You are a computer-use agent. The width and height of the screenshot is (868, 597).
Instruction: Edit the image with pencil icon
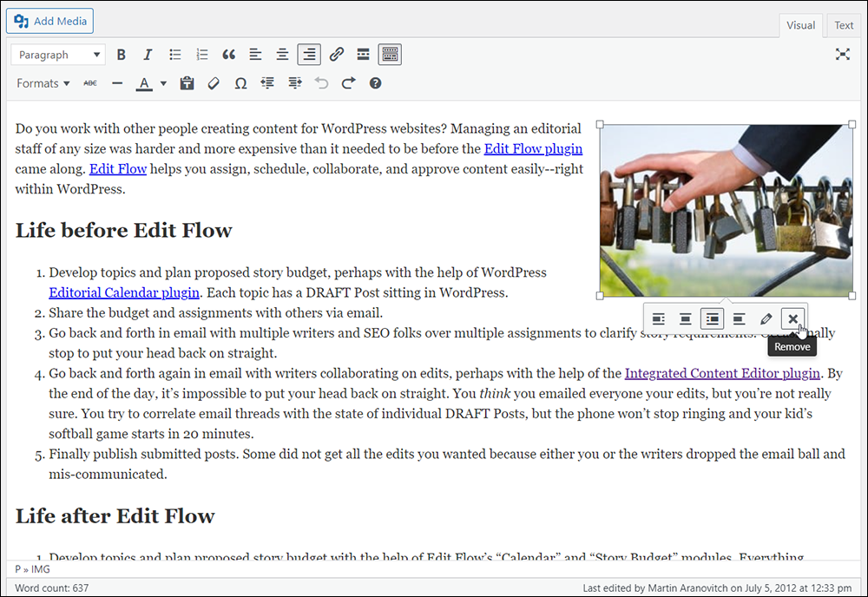coord(766,318)
